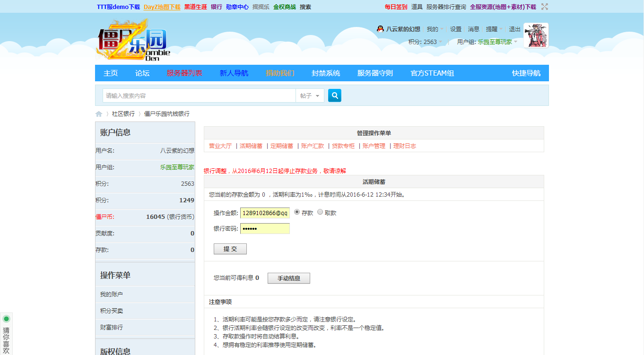
Task: Click the blue search magnifier button
Action: pos(334,95)
